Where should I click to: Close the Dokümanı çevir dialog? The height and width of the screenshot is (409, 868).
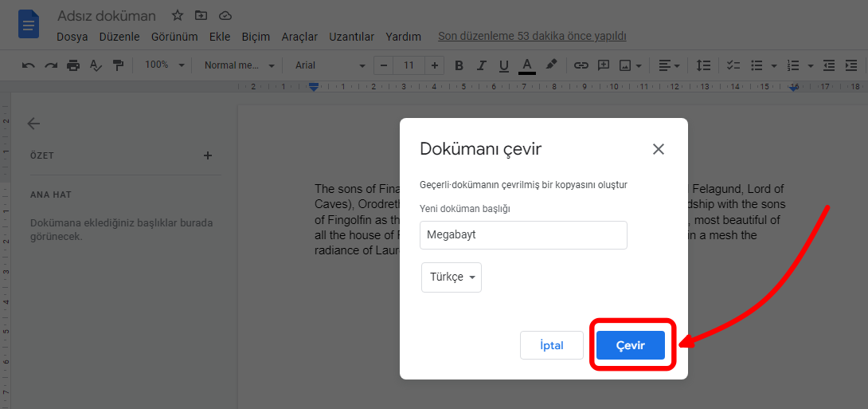[658, 149]
